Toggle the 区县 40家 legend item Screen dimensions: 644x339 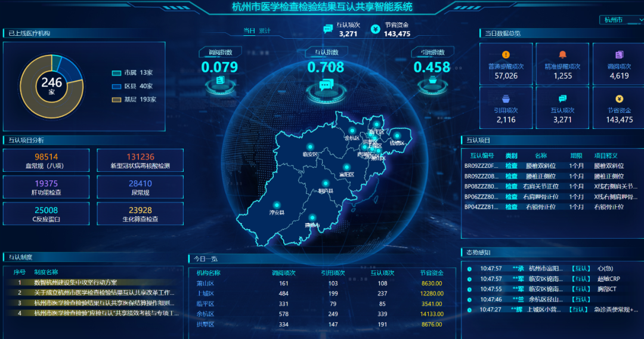pyautogui.click(x=132, y=87)
